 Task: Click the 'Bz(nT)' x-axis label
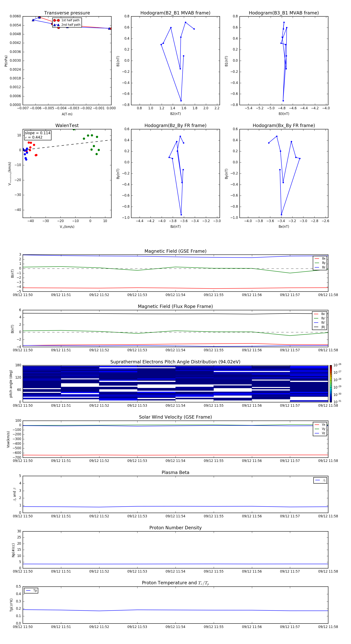point(175,227)
